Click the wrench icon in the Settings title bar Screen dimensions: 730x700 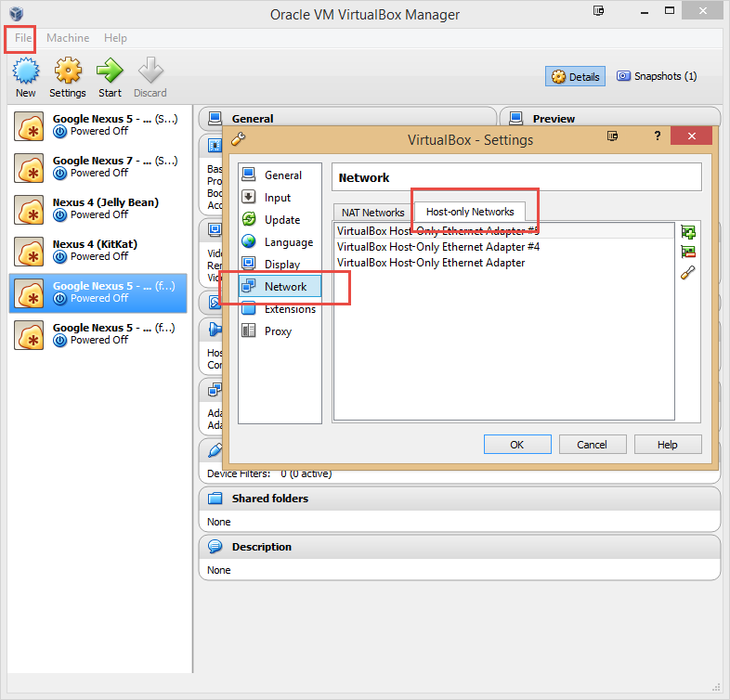(239, 138)
